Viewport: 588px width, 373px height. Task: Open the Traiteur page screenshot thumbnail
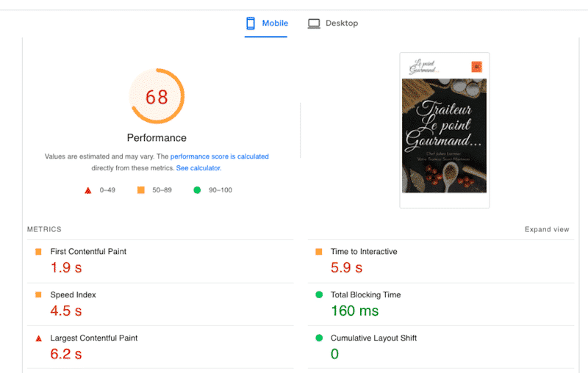click(444, 131)
